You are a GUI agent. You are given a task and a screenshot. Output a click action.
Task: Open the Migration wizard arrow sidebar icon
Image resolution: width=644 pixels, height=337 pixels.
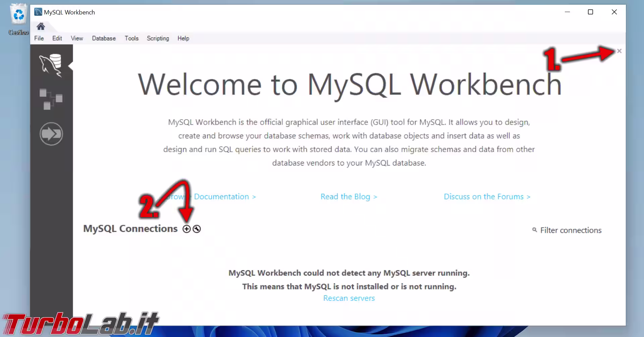coord(51,134)
